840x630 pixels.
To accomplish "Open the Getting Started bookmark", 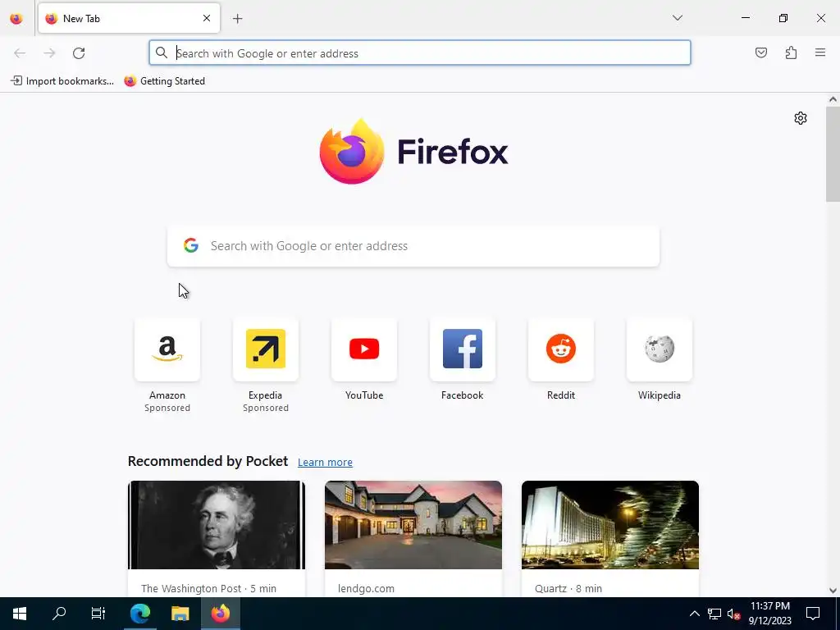I will coord(164,81).
